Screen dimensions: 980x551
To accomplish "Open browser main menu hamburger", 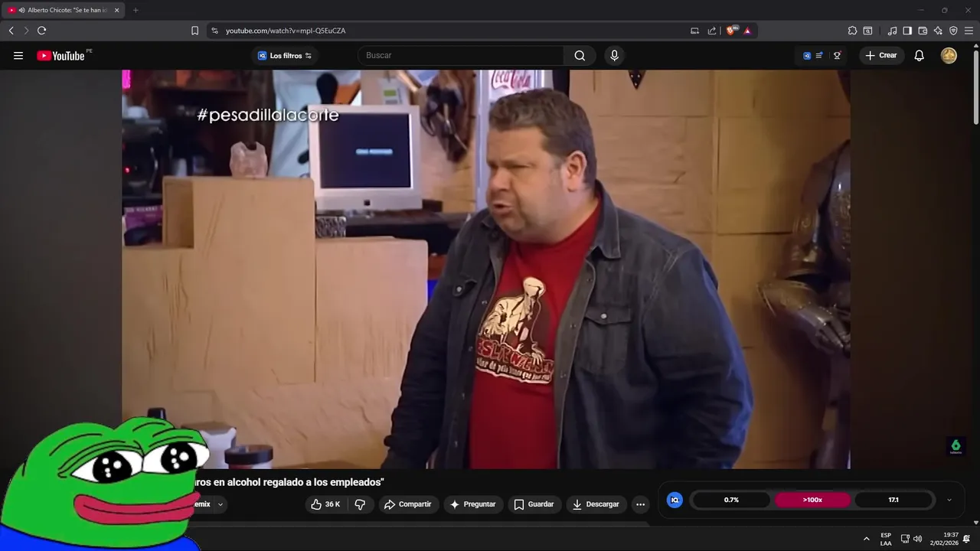I will click(x=969, y=31).
